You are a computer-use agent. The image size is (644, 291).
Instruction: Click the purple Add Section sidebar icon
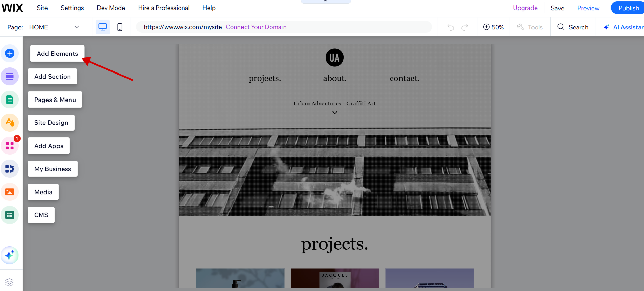(x=10, y=77)
